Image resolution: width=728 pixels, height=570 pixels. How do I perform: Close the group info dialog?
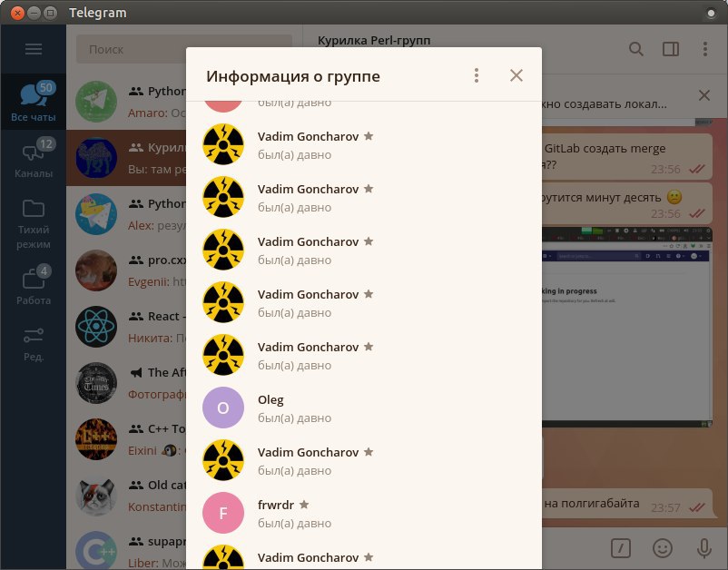point(516,75)
